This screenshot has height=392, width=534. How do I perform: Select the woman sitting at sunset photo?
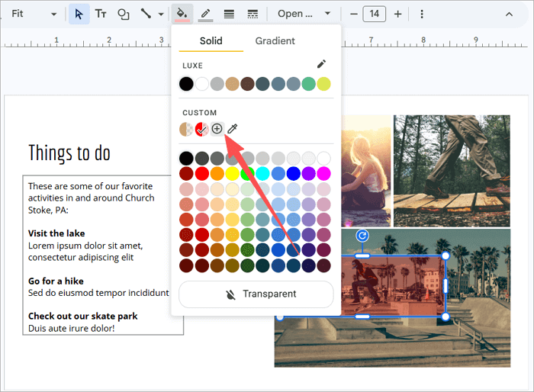366,171
